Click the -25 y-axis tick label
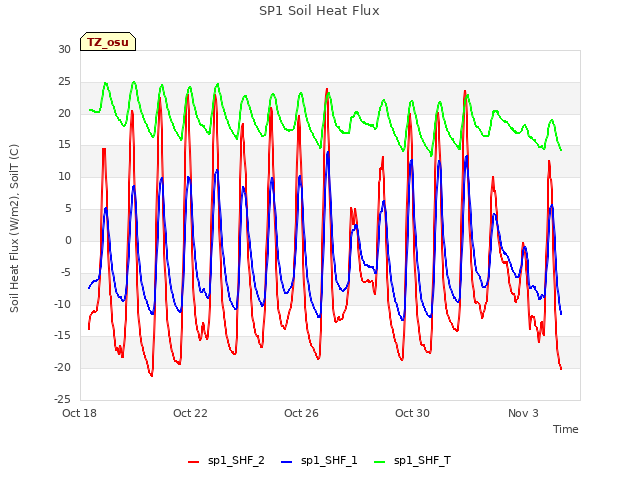640x480 pixels. click(63, 399)
